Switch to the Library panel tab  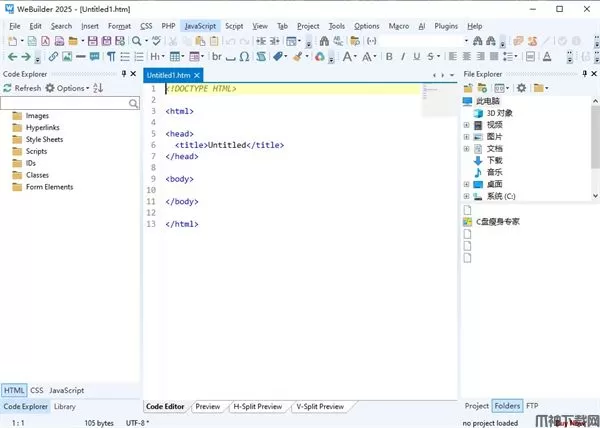click(x=65, y=407)
